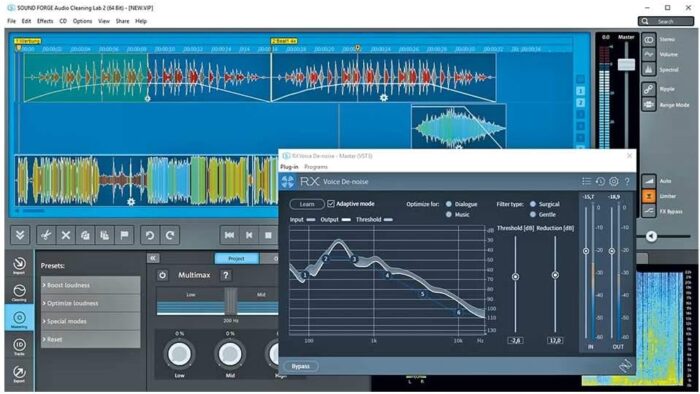Expand the Optimize loudness preset group
Screen dimensions: 700x394
(91, 303)
